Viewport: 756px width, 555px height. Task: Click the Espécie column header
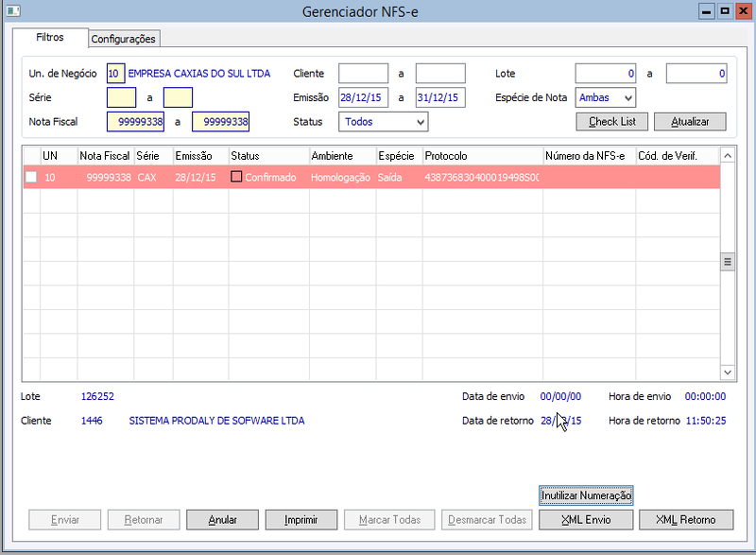click(x=399, y=156)
